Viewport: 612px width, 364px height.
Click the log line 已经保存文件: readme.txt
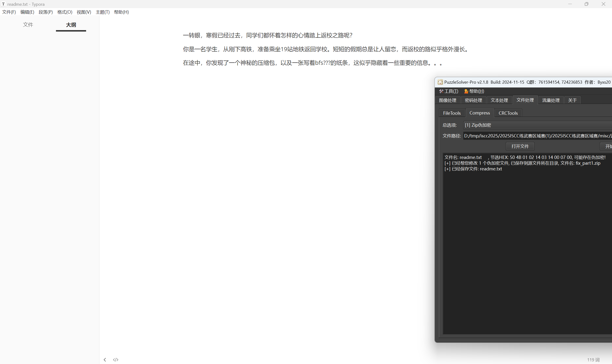[x=473, y=169]
